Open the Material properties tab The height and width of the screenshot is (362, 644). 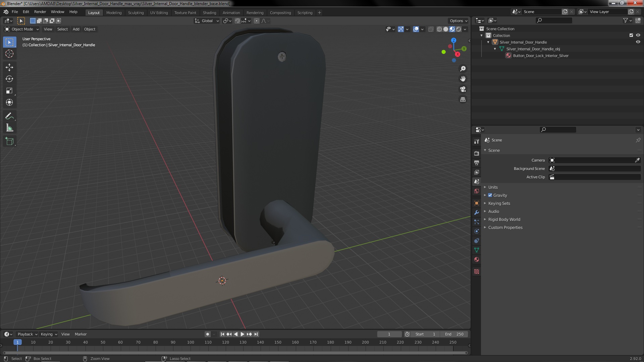476,259
